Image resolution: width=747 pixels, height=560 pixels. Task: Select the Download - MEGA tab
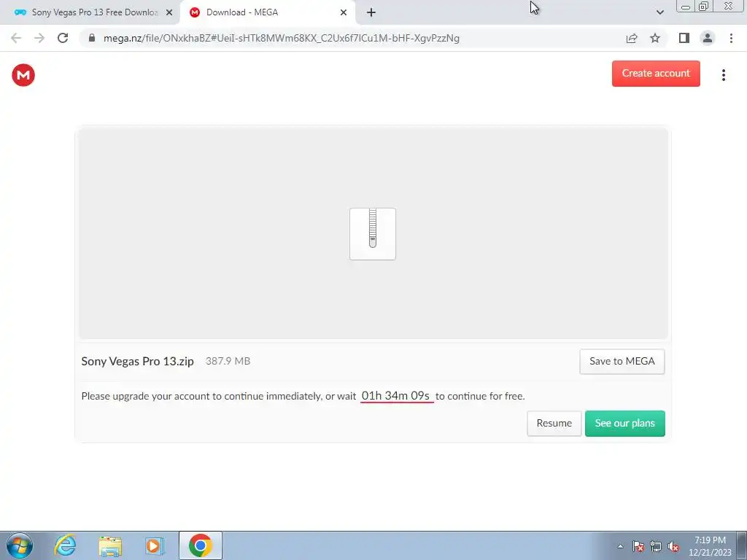click(267, 12)
